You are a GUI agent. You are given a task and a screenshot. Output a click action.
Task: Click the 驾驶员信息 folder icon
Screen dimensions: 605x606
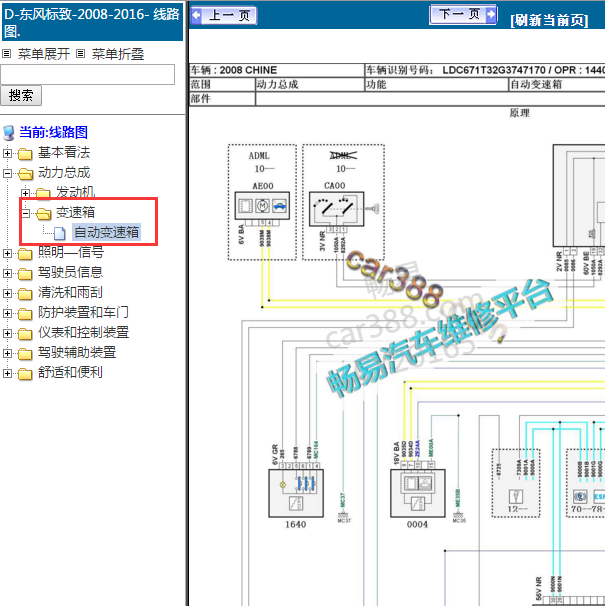pos(25,274)
